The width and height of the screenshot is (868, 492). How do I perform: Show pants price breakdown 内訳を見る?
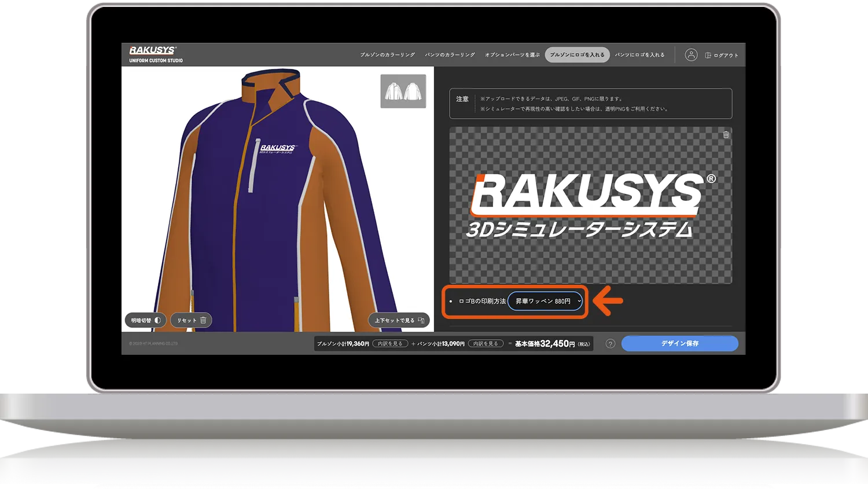[486, 344]
